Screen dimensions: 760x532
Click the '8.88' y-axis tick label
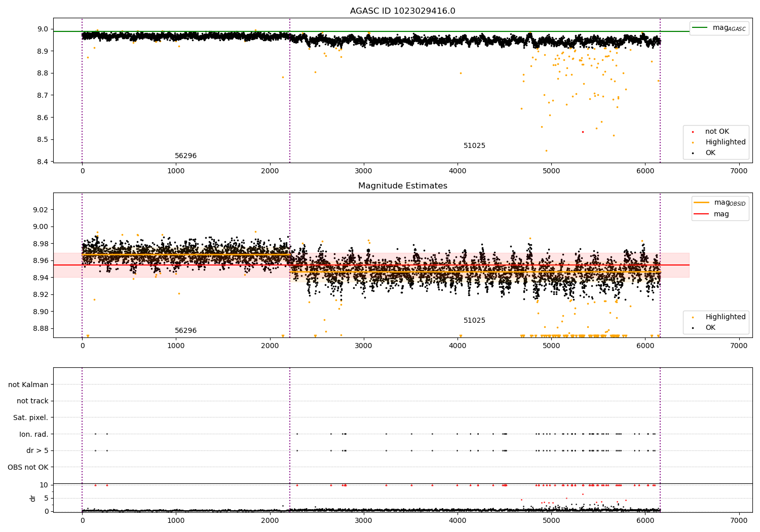click(x=41, y=329)
